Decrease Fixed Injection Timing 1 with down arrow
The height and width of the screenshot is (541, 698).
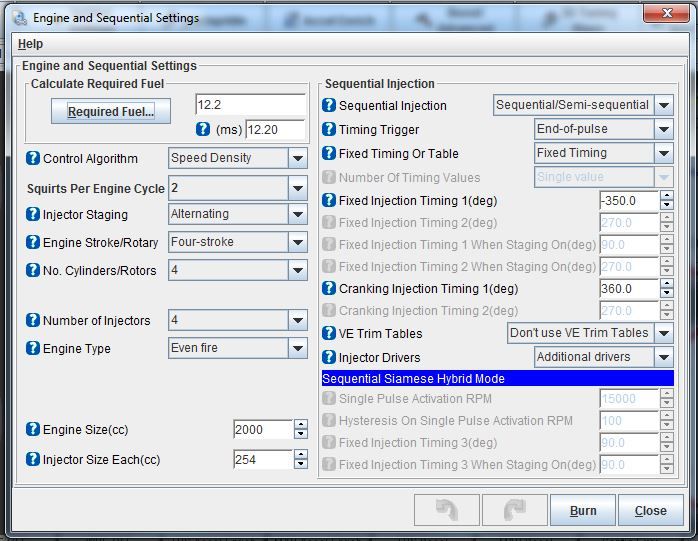tap(666, 205)
